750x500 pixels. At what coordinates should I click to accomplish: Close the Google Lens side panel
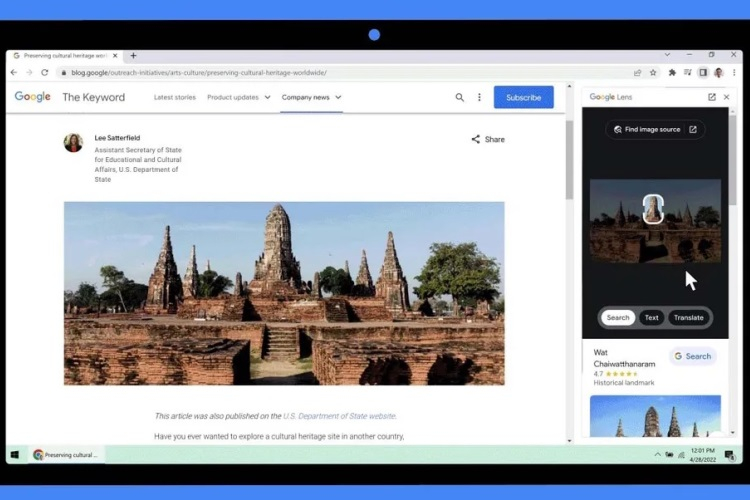727,97
